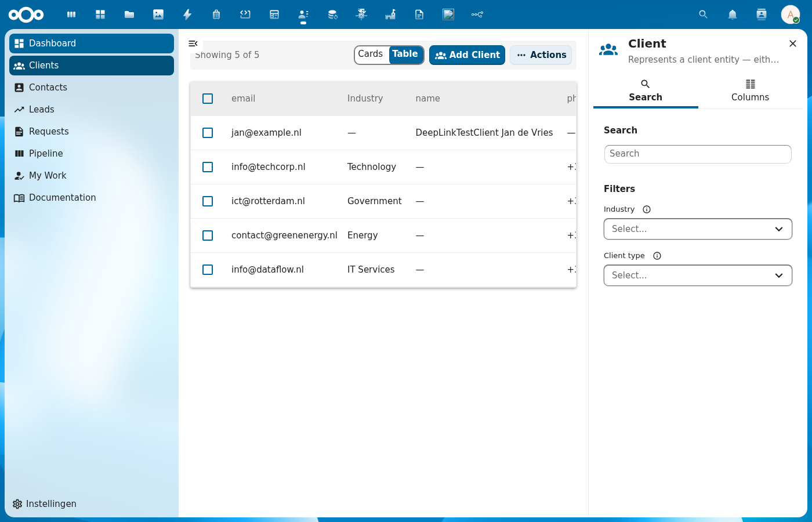The height and width of the screenshot is (522, 812).
Task: Collapse the navigation sidebar toggle
Action: click(193, 43)
